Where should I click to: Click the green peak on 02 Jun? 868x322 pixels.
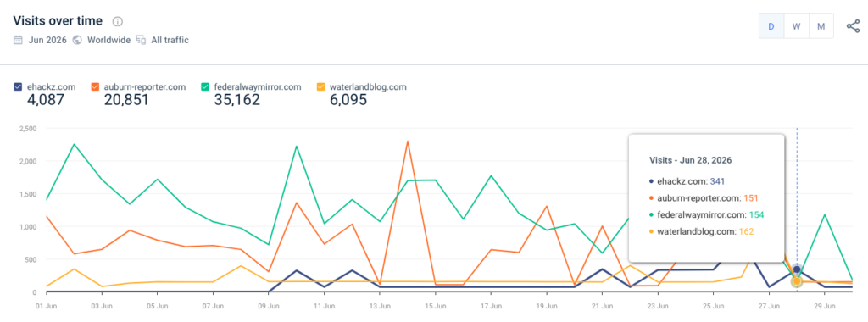tap(75, 144)
